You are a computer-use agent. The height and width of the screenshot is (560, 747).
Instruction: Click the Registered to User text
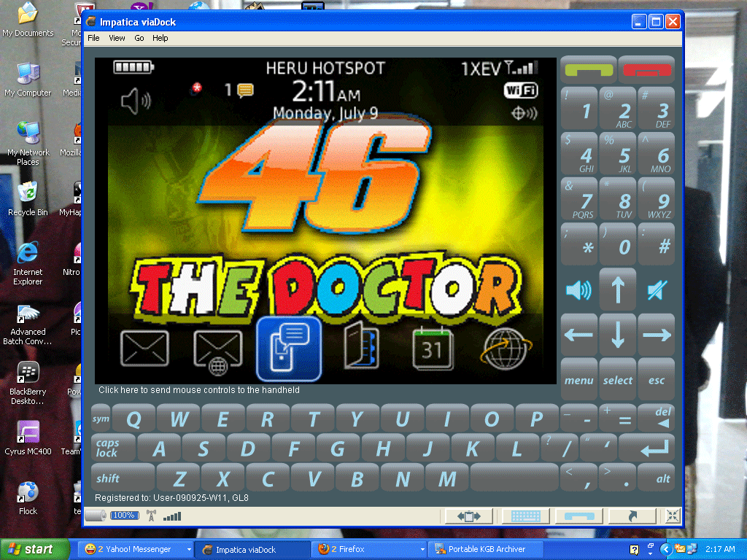point(171,498)
